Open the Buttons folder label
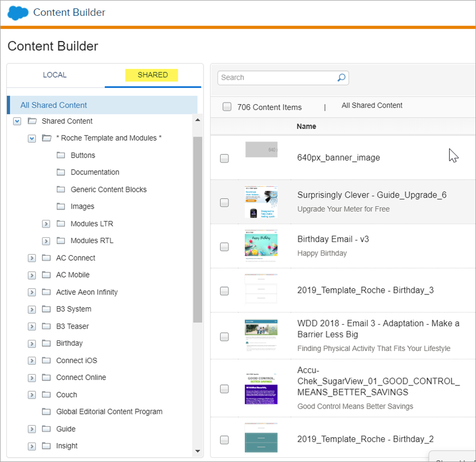 click(x=83, y=155)
